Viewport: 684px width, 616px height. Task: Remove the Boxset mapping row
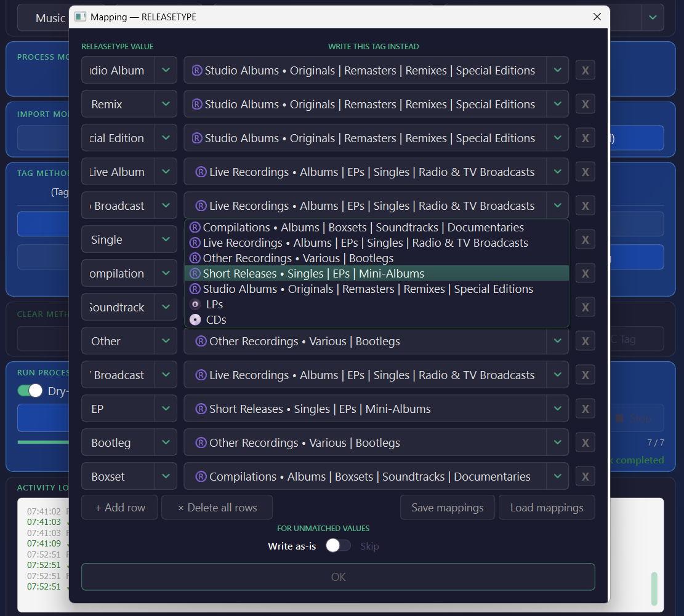pos(585,476)
